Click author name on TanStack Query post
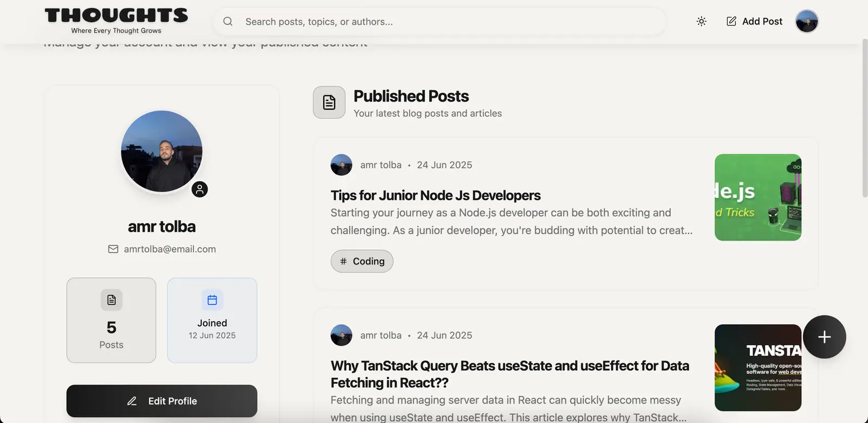The image size is (868, 423). [381, 336]
